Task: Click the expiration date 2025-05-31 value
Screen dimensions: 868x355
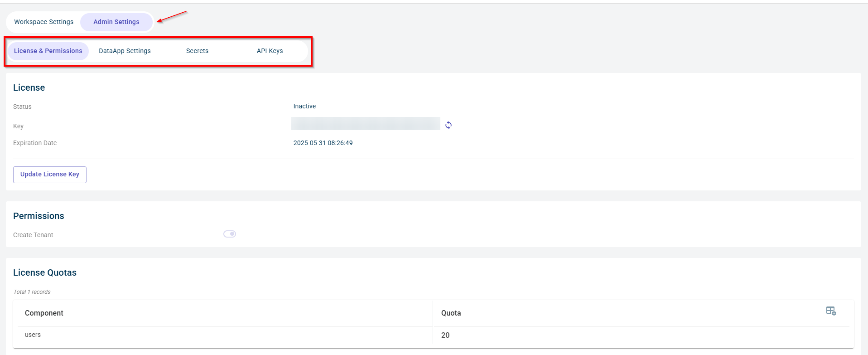Action: click(323, 143)
